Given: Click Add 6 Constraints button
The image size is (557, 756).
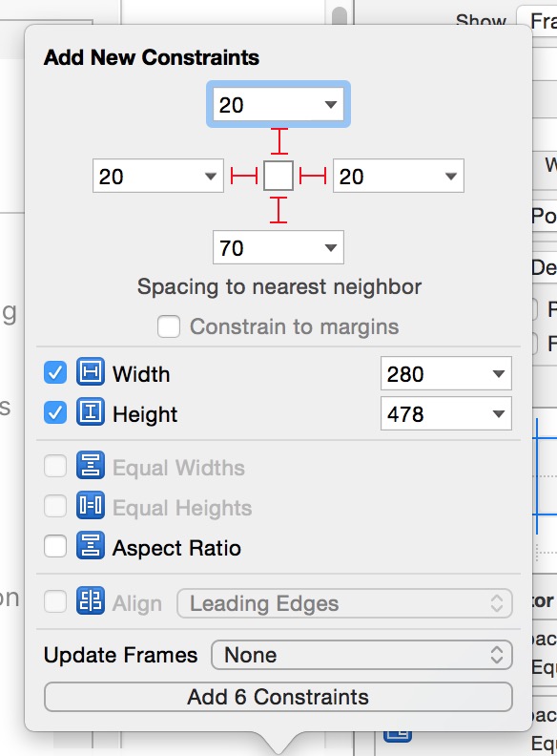Looking at the screenshot, I should click(278, 697).
